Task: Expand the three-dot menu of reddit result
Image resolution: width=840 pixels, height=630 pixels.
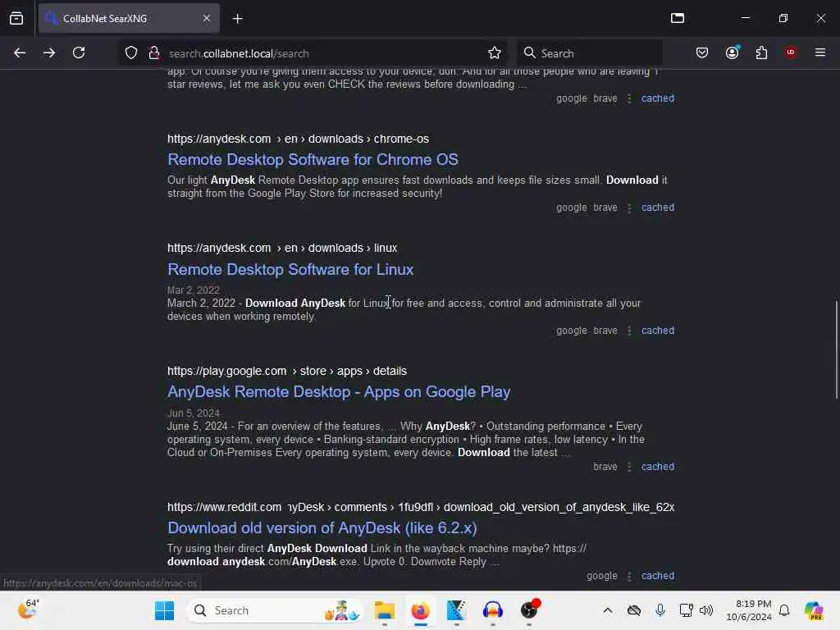Action: (629, 577)
